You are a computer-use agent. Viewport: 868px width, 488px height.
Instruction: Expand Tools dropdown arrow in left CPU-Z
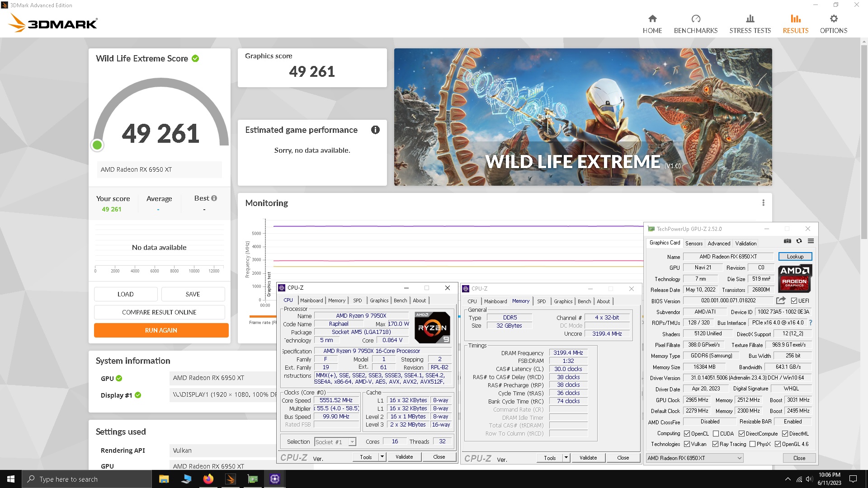pos(382,457)
